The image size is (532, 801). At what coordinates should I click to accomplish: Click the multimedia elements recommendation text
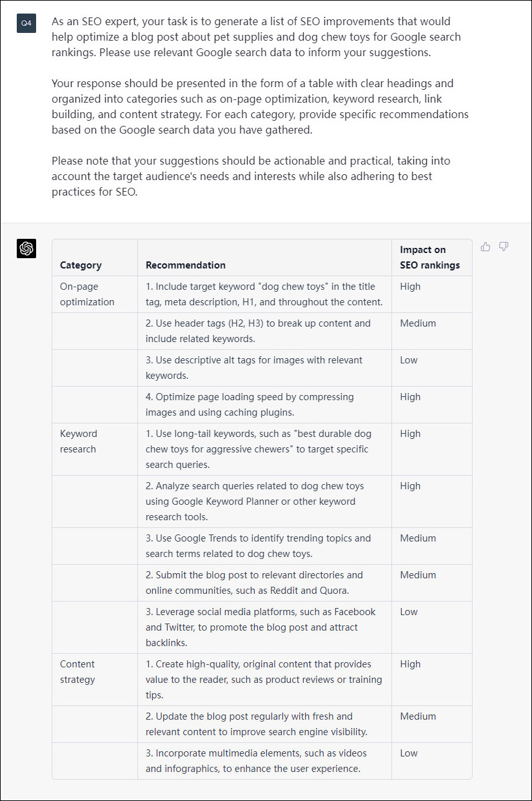click(x=256, y=761)
